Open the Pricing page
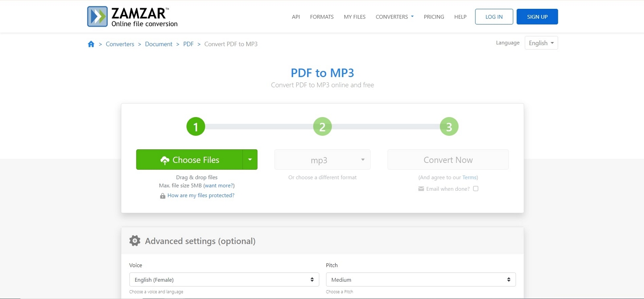 [434, 17]
